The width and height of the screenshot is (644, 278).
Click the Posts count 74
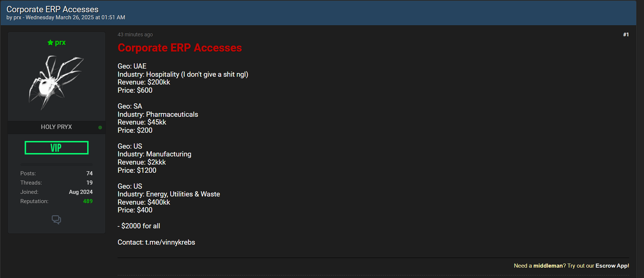click(x=89, y=173)
